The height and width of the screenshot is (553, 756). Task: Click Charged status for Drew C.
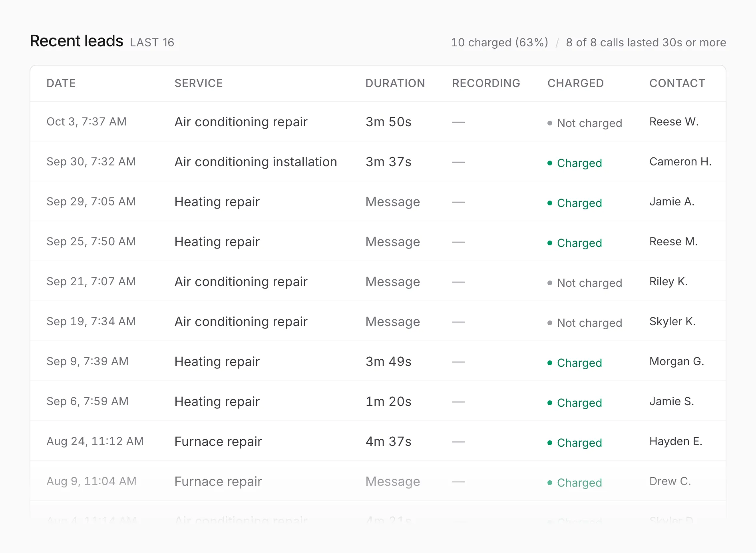(x=575, y=483)
